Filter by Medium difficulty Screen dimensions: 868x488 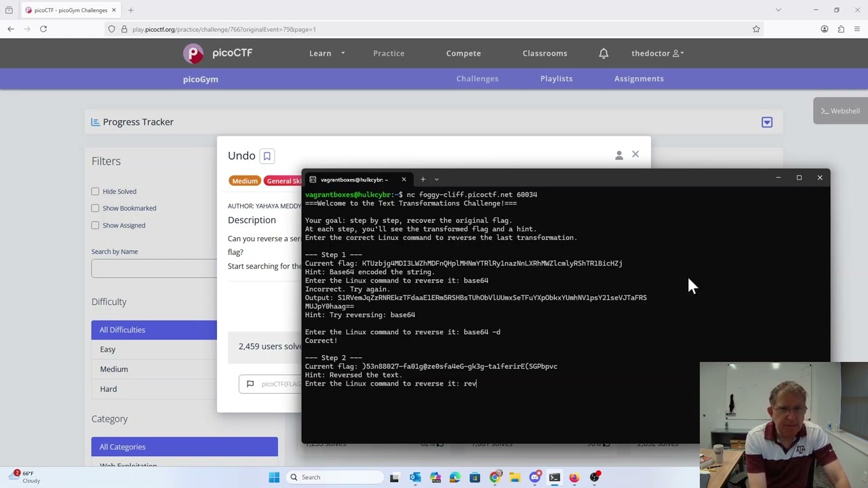click(x=154, y=369)
